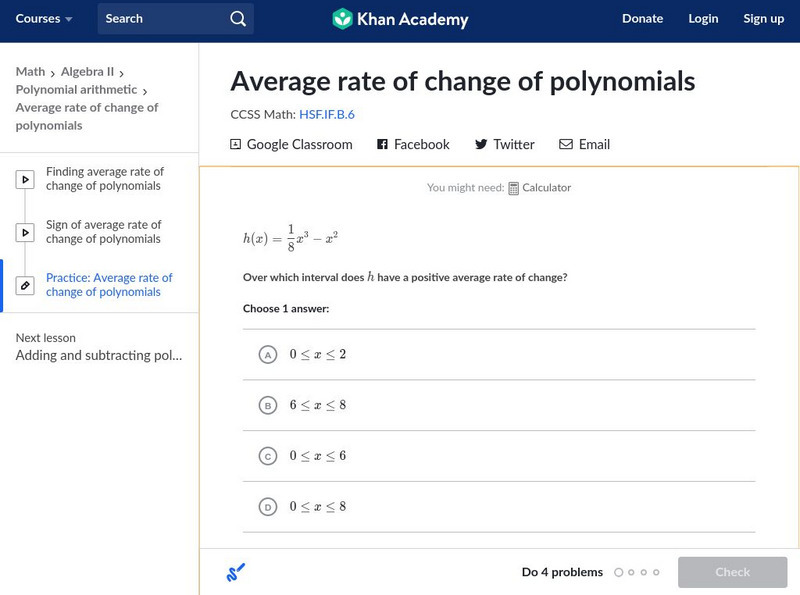This screenshot has height=595, width=800.
Task: Share via Google Classroom icon
Action: click(x=236, y=145)
